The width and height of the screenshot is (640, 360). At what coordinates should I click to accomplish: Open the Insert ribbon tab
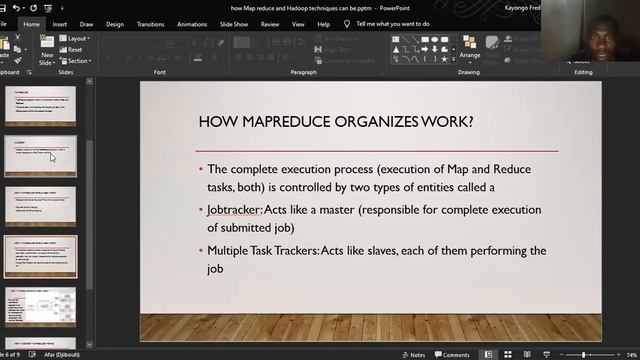point(60,24)
